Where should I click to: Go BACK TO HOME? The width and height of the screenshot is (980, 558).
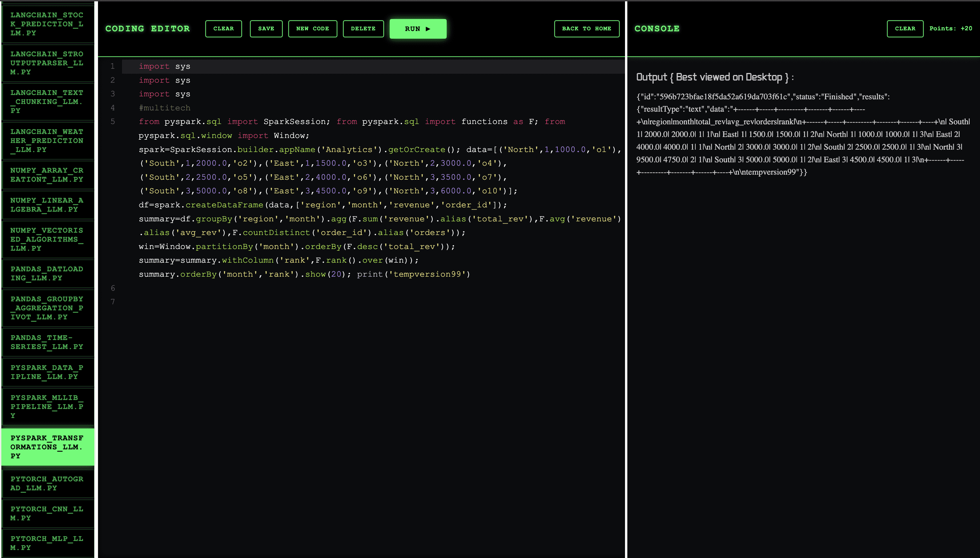point(587,29)
